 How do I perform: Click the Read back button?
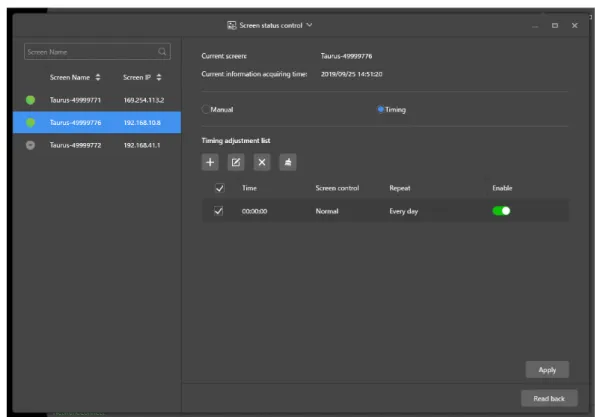[549, 398]
